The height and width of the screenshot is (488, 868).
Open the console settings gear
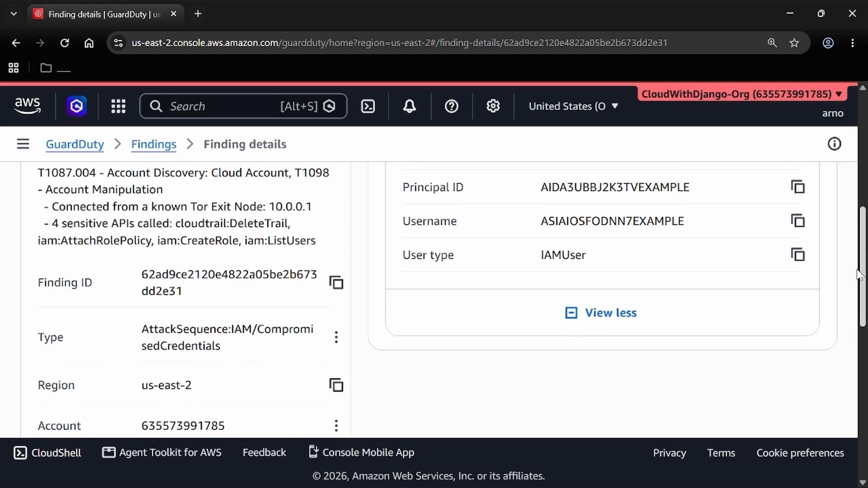[493, 106]
